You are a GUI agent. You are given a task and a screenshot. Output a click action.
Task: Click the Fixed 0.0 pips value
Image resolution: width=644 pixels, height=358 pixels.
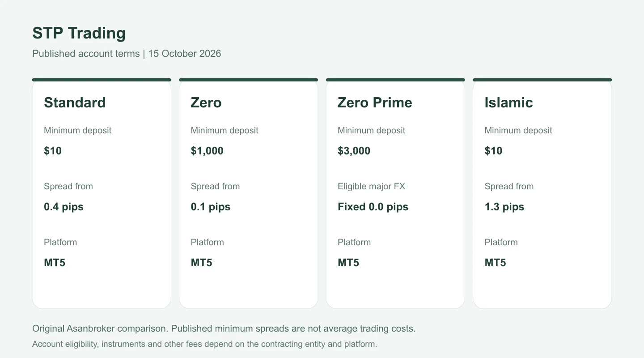373,207
